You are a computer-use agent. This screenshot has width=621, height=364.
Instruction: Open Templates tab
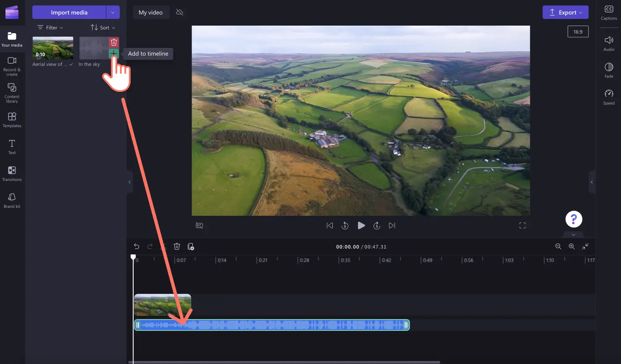pyautogui.click(x=12, y=120)
